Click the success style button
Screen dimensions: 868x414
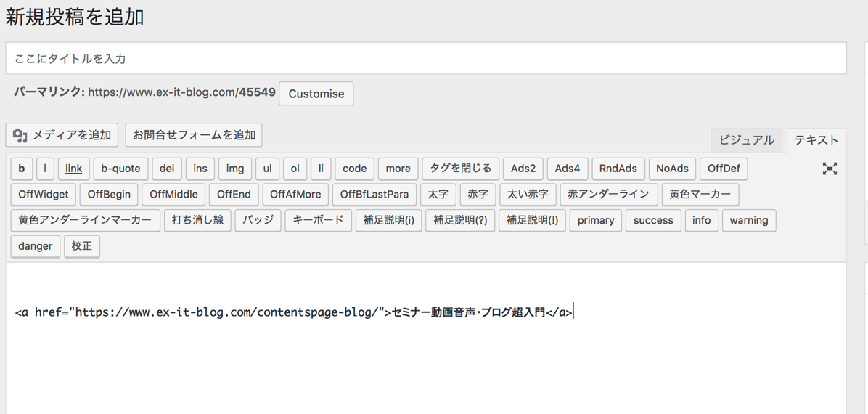point(653,221)
